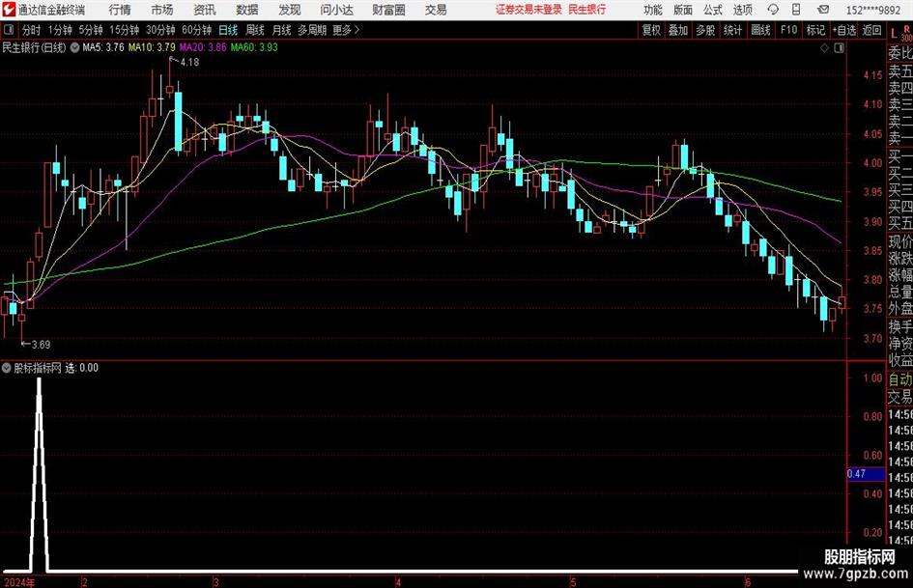Click the 通达信 red logo icon
The image size is (913, 588).
coord(9,10)
